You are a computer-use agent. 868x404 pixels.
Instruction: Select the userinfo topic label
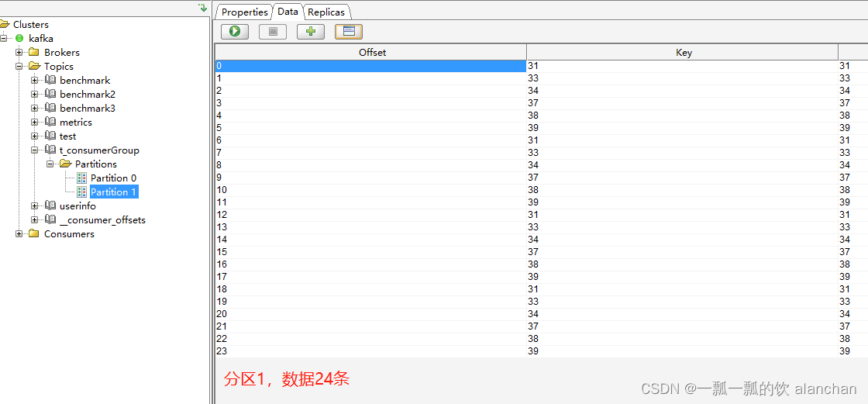[78, 206]
